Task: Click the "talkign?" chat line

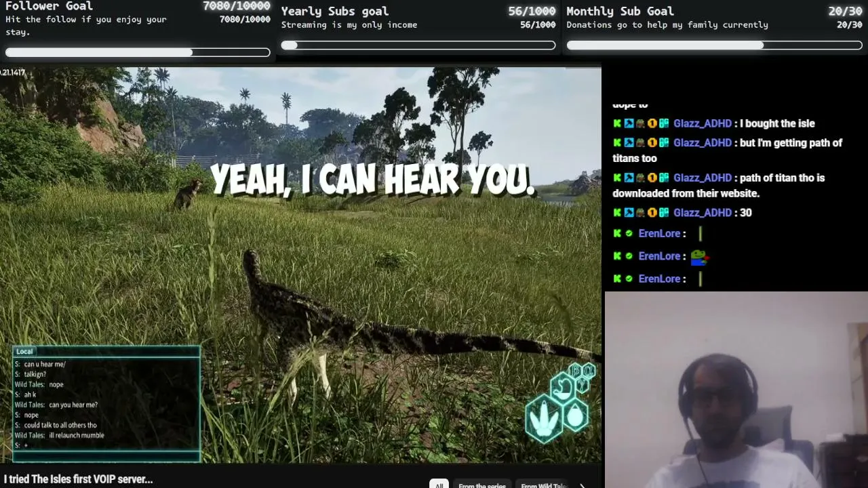Action: [35, 374]
